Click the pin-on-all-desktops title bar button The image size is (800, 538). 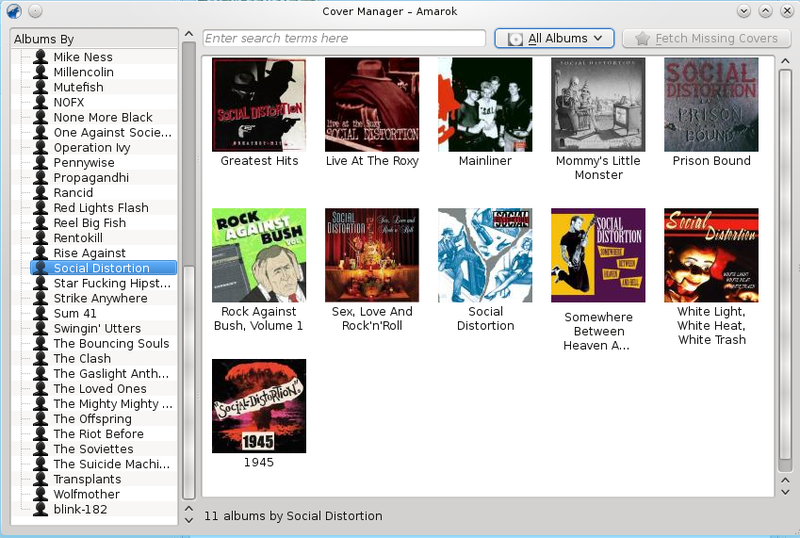tap(35, 11)
